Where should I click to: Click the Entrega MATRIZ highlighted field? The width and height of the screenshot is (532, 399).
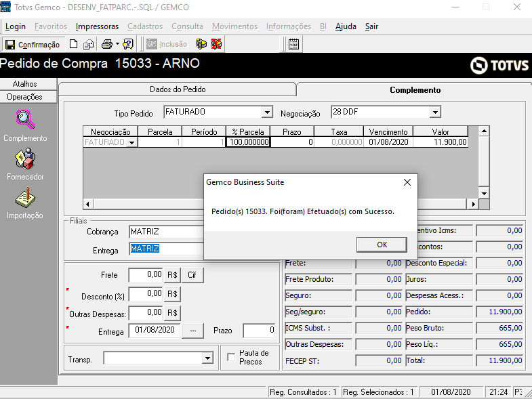(x=166, y=249)
